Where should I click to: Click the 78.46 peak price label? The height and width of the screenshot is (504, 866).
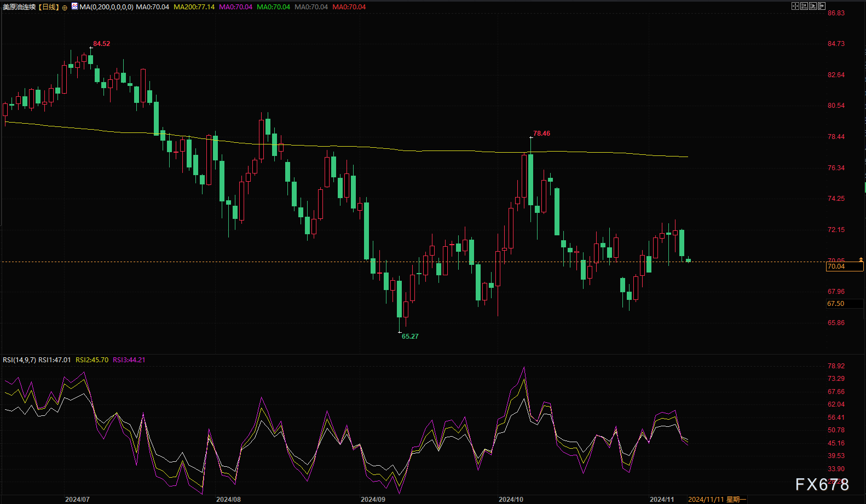(x=541, y=134)
